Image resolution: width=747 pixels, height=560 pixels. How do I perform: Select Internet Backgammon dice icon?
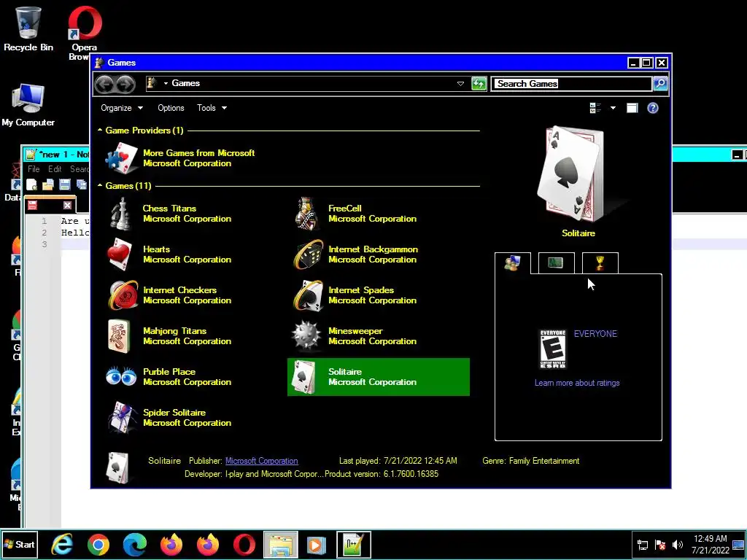click(307, 254)
